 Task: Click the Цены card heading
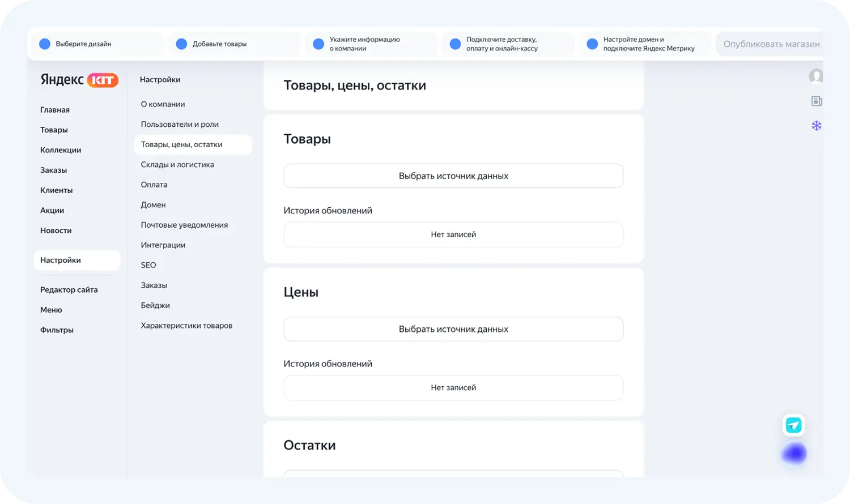coord(301,292)
